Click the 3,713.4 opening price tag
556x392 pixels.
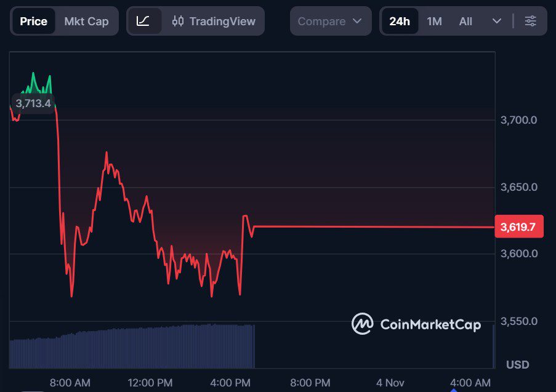click(33, 103)
